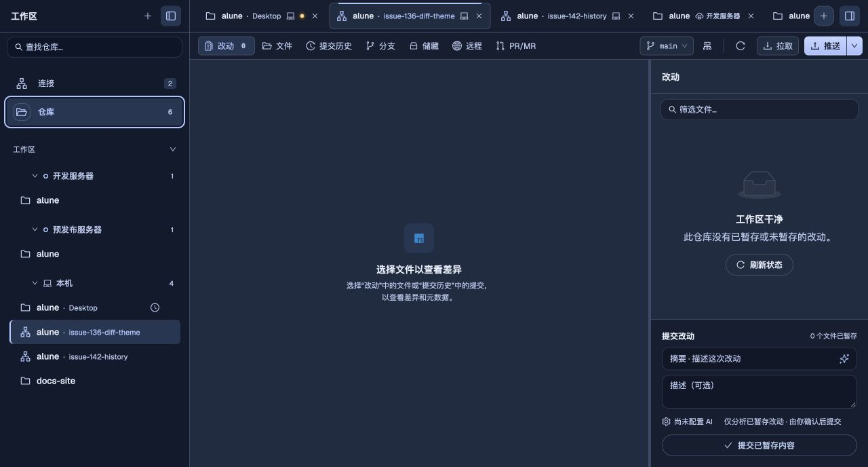
Task: Open alune Desktop repo in sidebar
Action: [94, 307]
